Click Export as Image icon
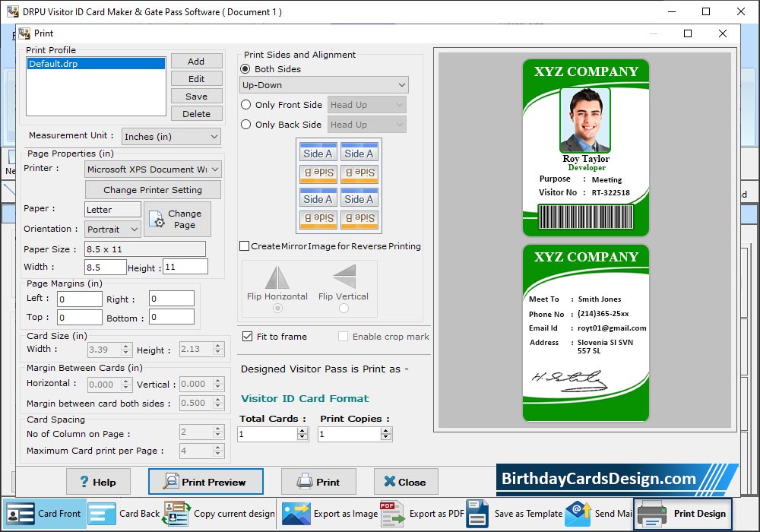This screenshot has height=532, width=760. point(296,514)
